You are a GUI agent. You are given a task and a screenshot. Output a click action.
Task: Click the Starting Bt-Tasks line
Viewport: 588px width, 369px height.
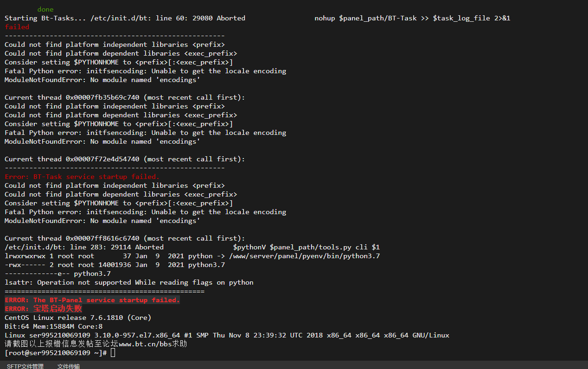click(x=257, y=18)
